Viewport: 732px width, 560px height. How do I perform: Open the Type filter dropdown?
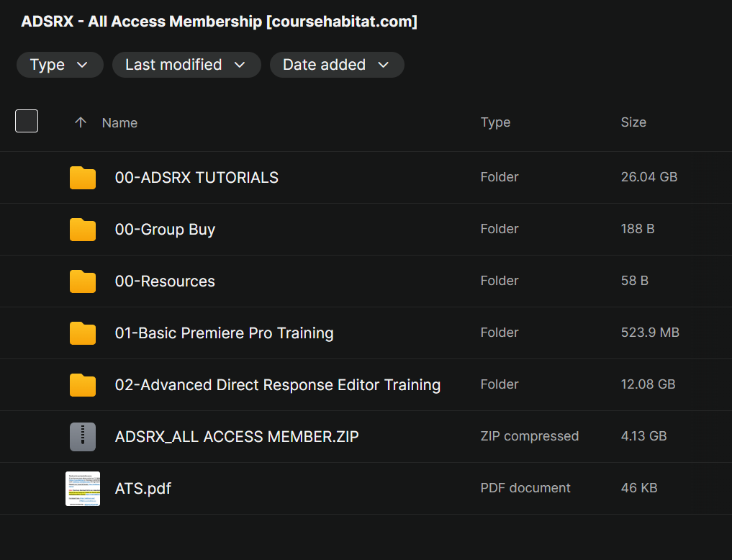60,65
